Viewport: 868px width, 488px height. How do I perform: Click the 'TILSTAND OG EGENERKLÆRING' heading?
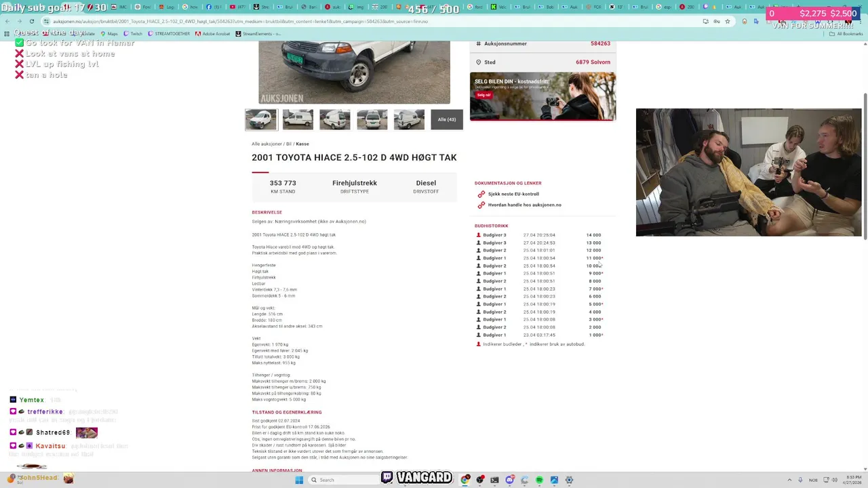(x=287, y=412)
